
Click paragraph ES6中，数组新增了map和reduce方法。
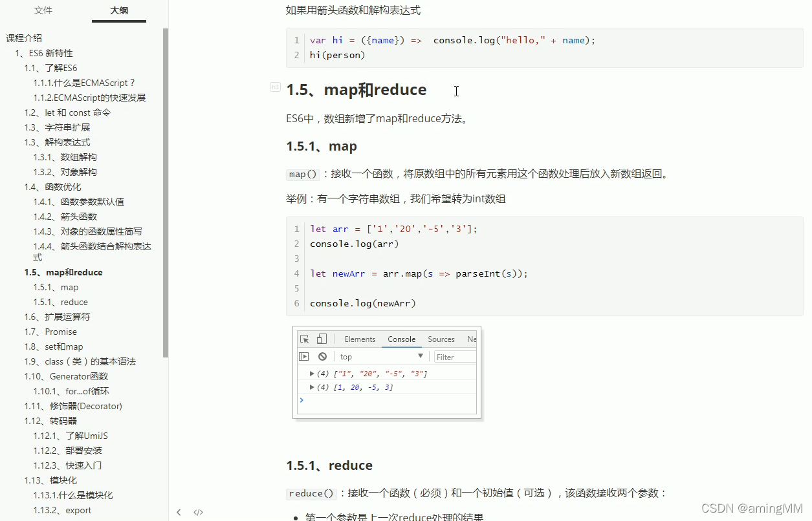[377, 118]
